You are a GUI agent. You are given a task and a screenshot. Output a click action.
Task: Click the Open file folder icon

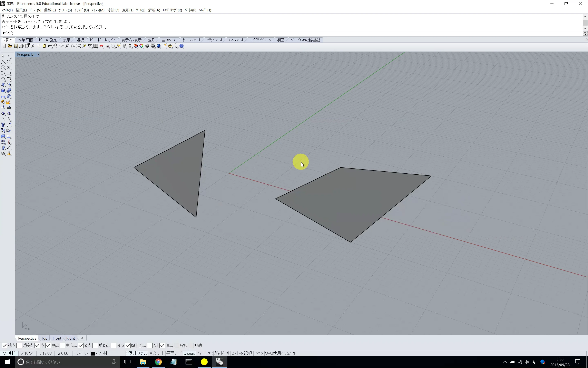coord(10,46)
